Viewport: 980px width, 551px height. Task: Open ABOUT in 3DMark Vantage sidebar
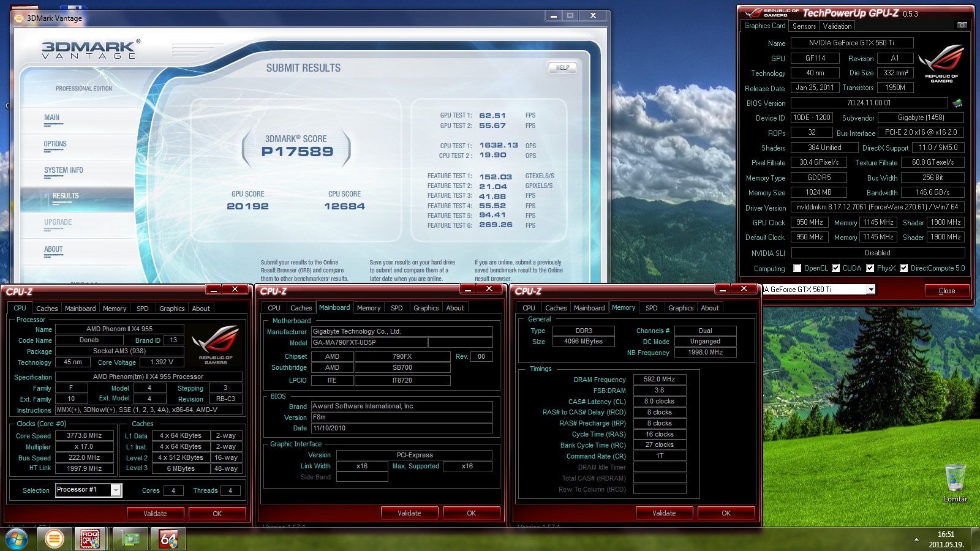pos(53,250)
